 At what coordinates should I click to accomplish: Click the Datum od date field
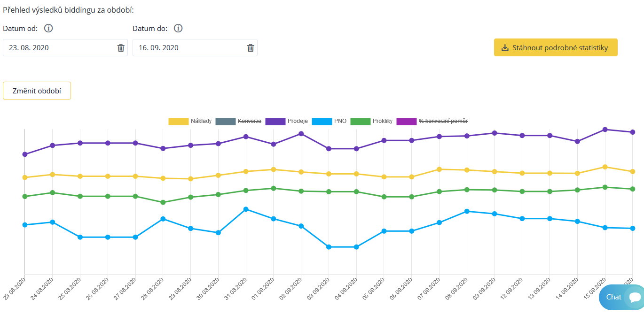coord(59,48)
